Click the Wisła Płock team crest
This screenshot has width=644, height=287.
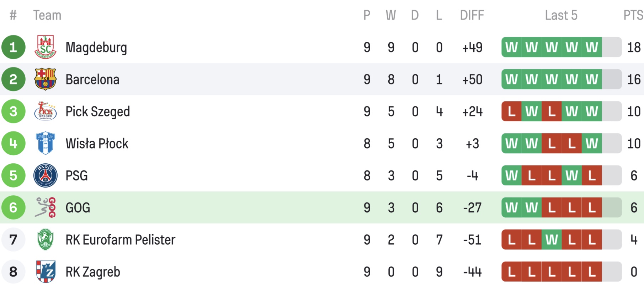point(46,143)
